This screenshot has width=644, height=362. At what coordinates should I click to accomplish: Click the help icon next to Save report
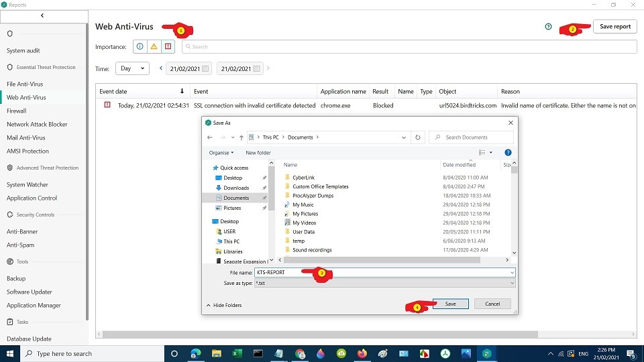tap(548, 26)
